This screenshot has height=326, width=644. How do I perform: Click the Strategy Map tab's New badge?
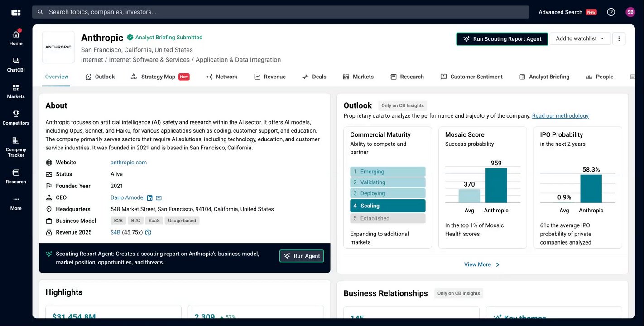[184, 77]
